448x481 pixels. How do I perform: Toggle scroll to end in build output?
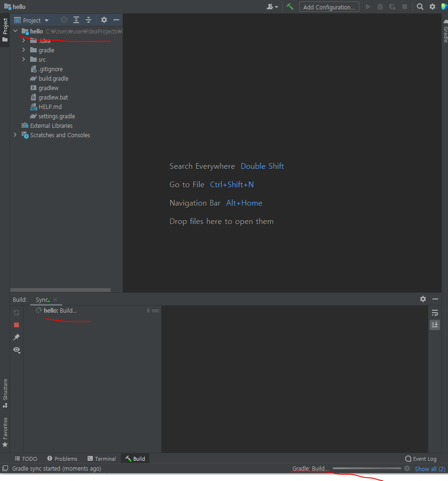coord(435,325)
